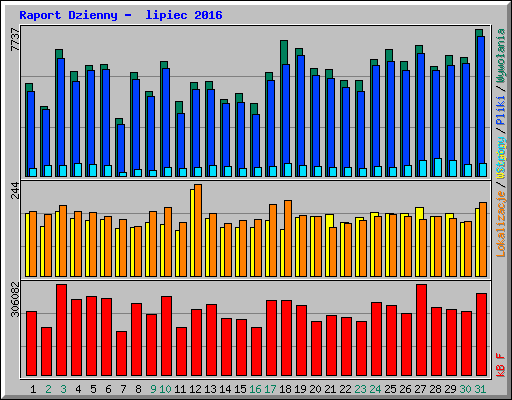The height and width of the screenshot is (400, 512).
Task: Click the green Wywołania legend label
Action: 501,56
